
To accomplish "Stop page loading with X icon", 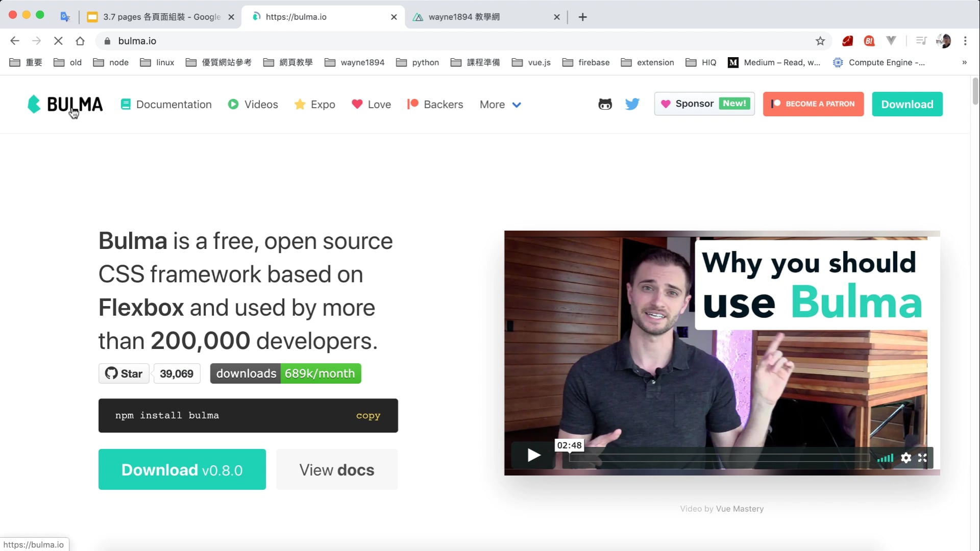I will pos(58,41).
